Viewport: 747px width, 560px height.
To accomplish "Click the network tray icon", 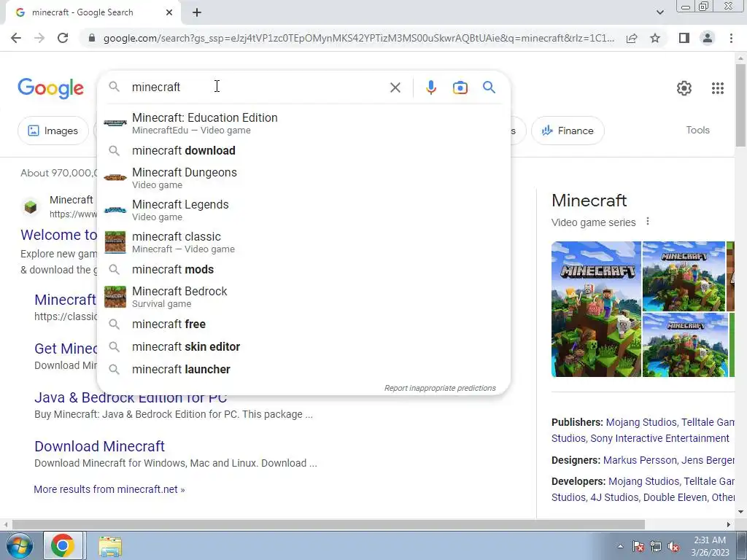I will click(x=656, y=547).
